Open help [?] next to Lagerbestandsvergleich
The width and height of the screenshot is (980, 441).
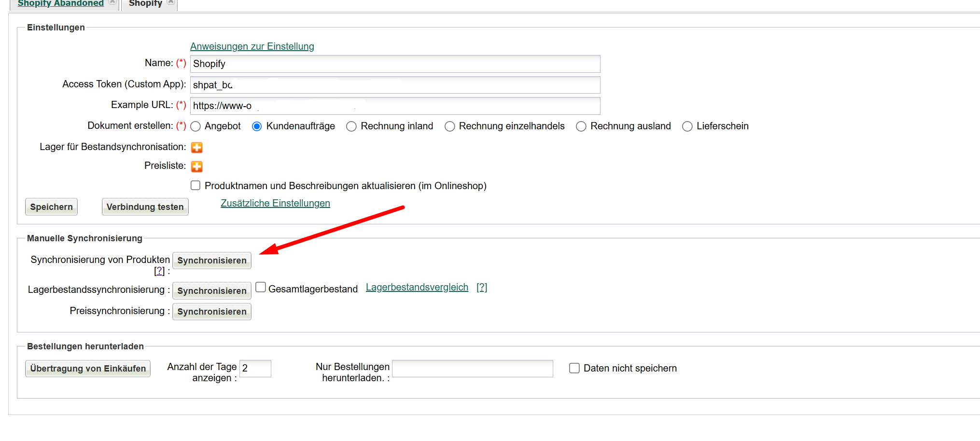click(482, 287)
